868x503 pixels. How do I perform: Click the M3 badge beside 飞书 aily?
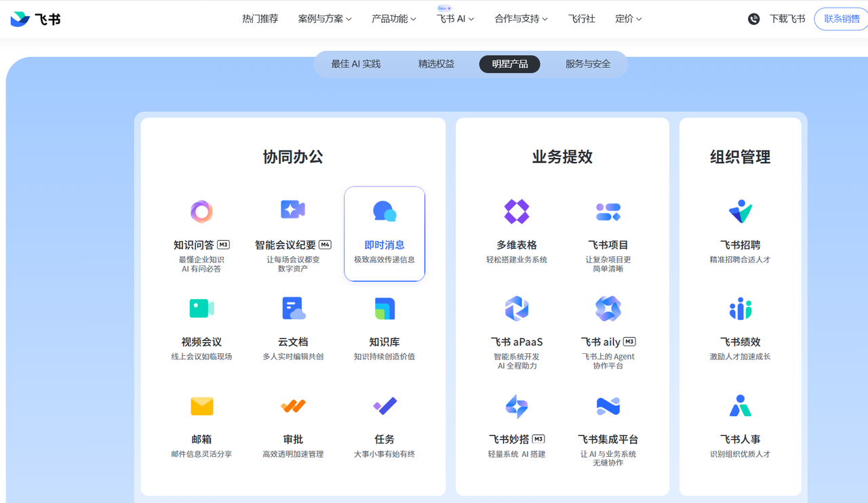pyautogui.click(x=629, y=342)
